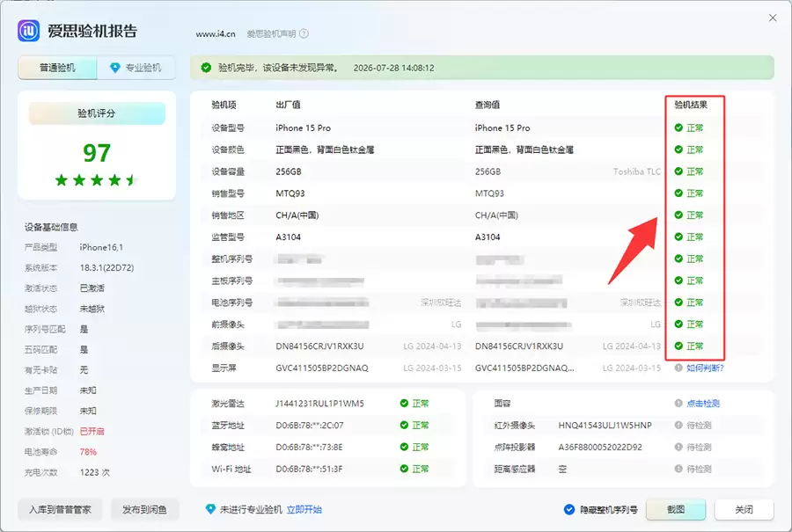Click the green check for 销售地区 row

pyautogui.click(x=678, y=215)
